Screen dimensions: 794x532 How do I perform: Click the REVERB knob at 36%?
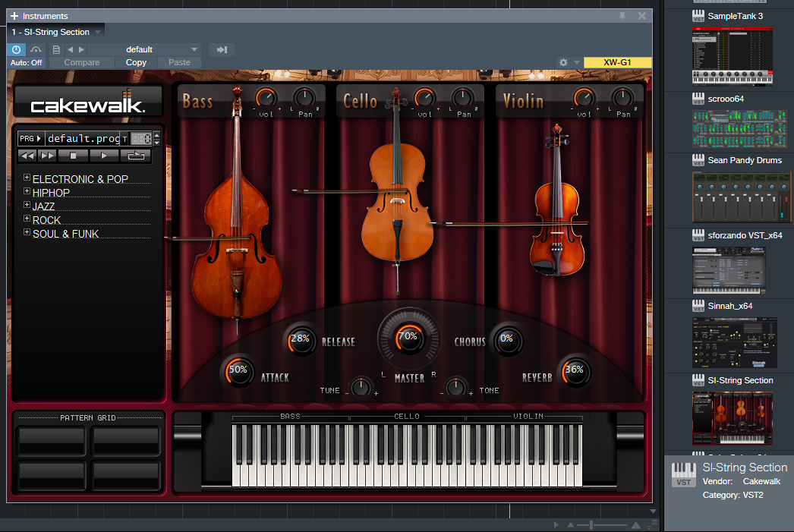pos(574,372)
